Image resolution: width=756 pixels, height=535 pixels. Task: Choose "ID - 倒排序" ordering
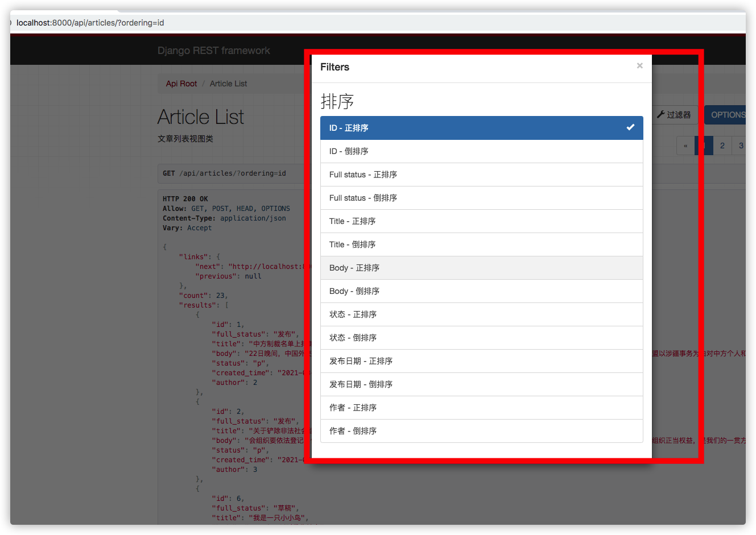(x=481, y=151)
